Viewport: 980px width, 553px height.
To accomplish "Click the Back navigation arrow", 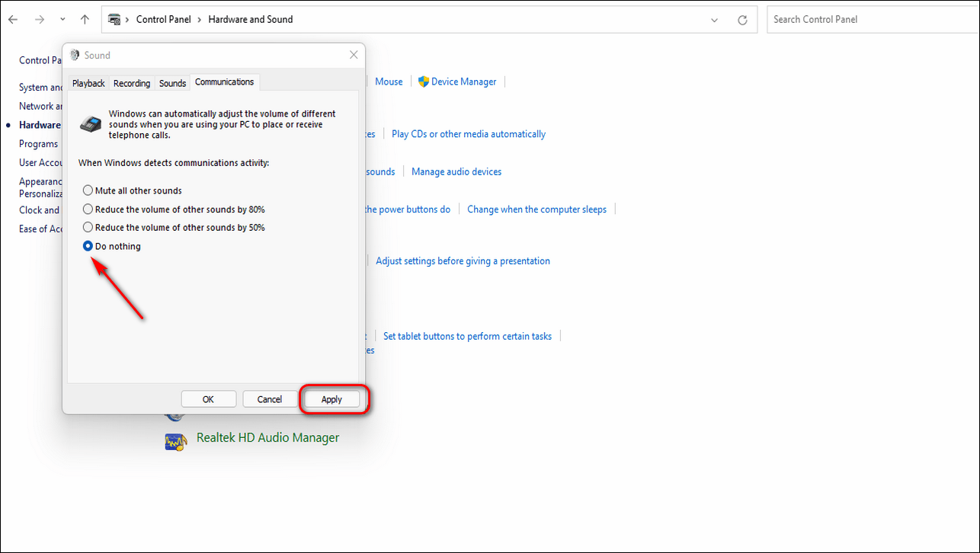I will [13, 20].
